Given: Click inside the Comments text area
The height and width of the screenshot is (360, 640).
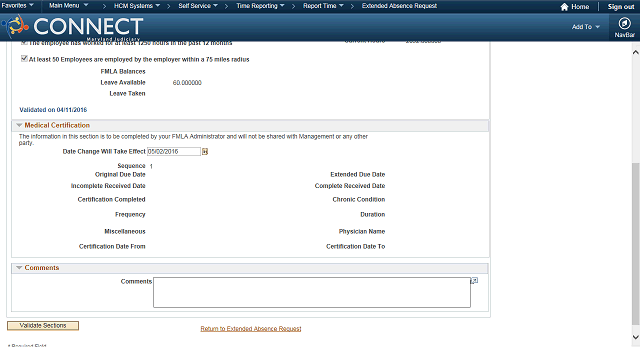Looking at the screenshot, I should [312, 292].
